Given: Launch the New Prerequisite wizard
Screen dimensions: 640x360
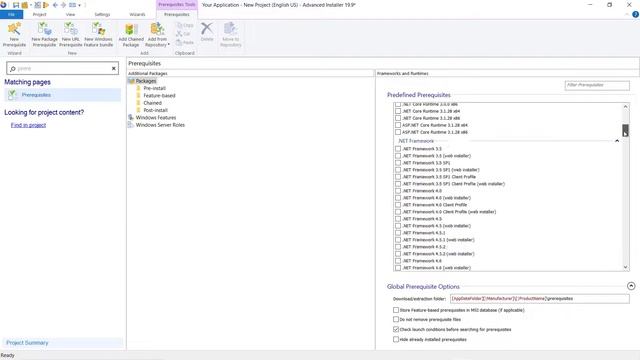Looking at the screenshot, I should coord(14,35).
